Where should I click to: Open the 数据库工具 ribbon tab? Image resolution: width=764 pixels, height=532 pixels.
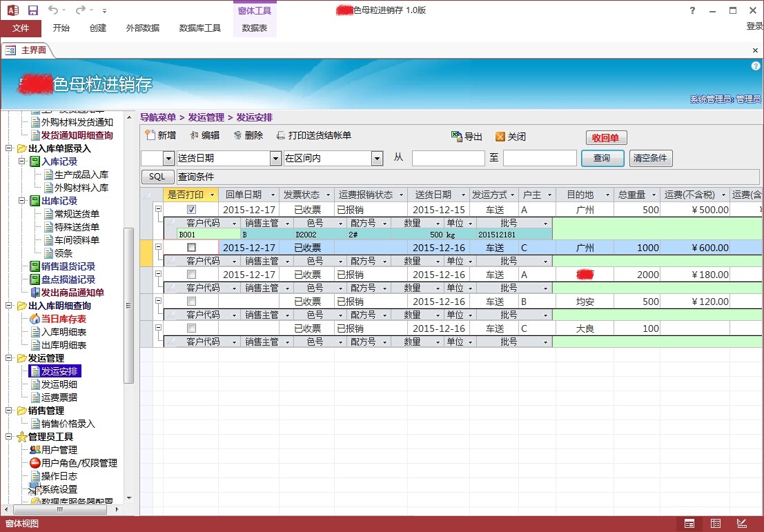pos(199,28)
